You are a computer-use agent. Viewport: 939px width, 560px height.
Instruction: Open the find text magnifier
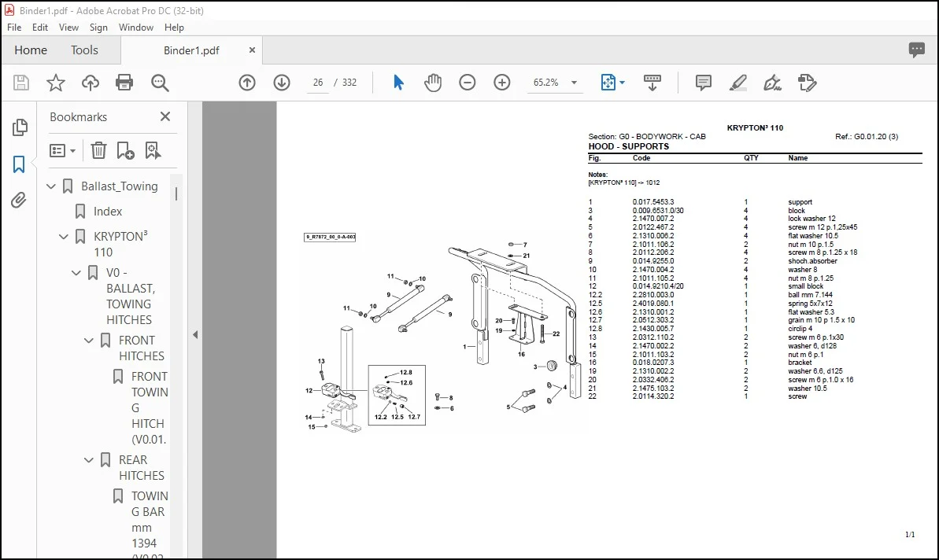[x=160, y=83]
